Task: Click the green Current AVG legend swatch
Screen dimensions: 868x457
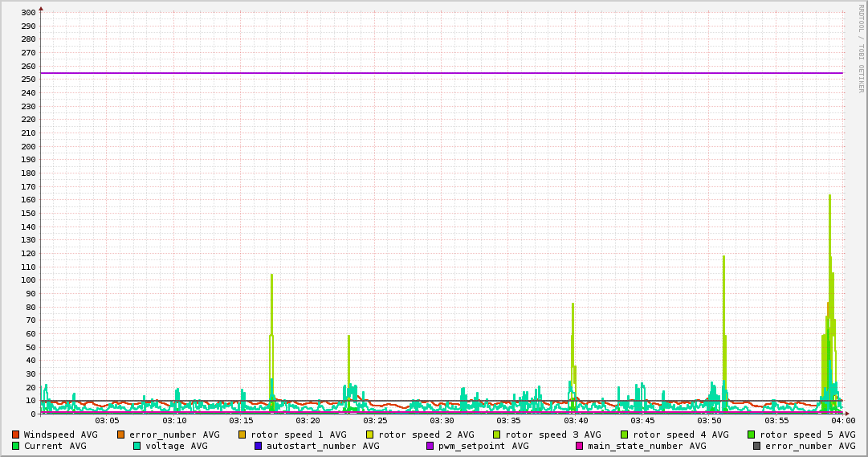Action: click(15, 446)
